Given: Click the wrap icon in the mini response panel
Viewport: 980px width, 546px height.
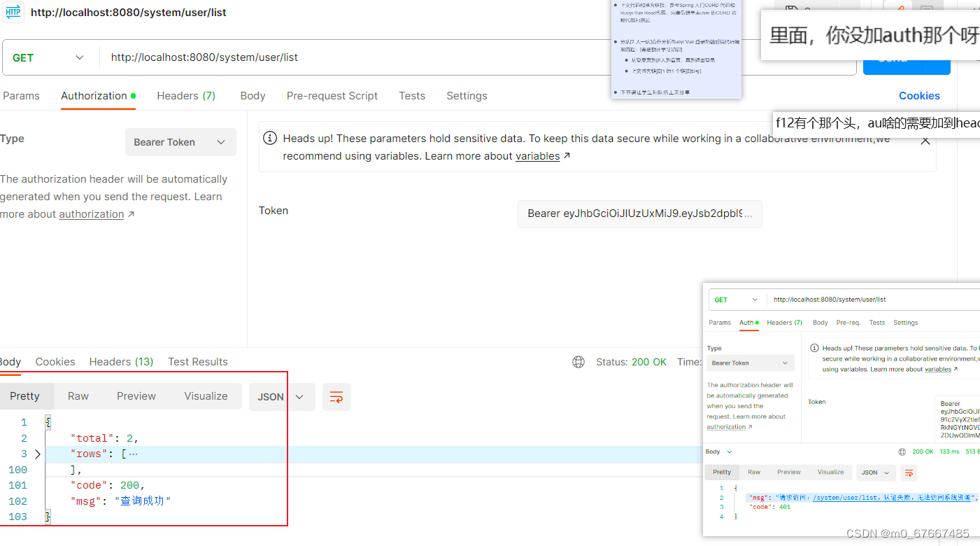Looking at the screenshot, I should [909, 473].
